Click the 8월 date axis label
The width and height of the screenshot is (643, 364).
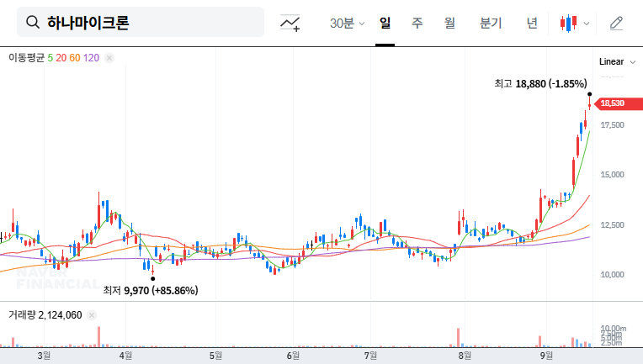(465, 356)
